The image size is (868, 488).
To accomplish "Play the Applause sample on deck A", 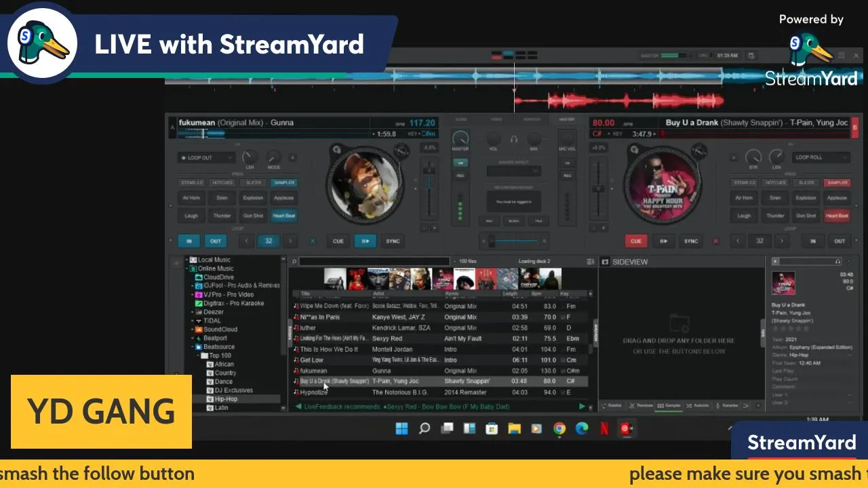I will pos(283,198).
